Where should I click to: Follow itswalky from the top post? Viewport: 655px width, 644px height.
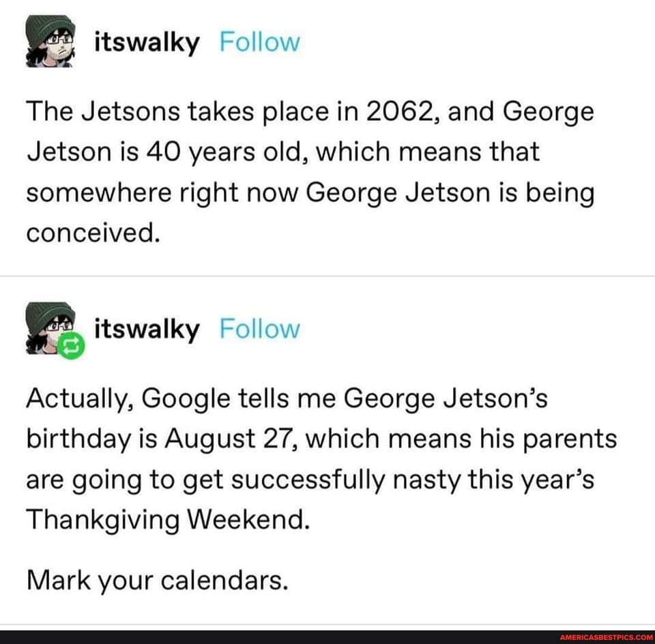[260, 43]
